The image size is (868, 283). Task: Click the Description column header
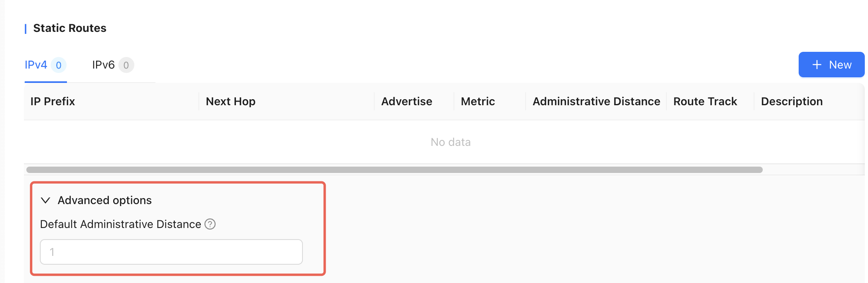(791, 101)
